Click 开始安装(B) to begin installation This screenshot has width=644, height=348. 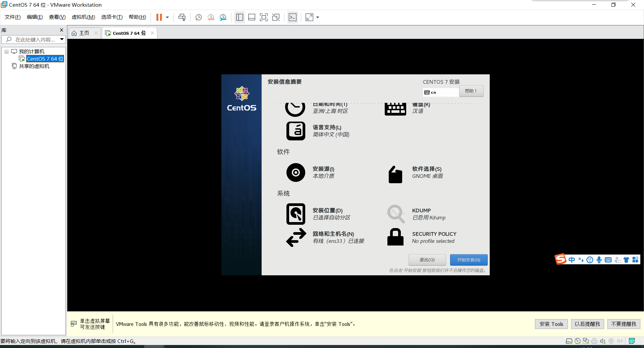[469, 260]
